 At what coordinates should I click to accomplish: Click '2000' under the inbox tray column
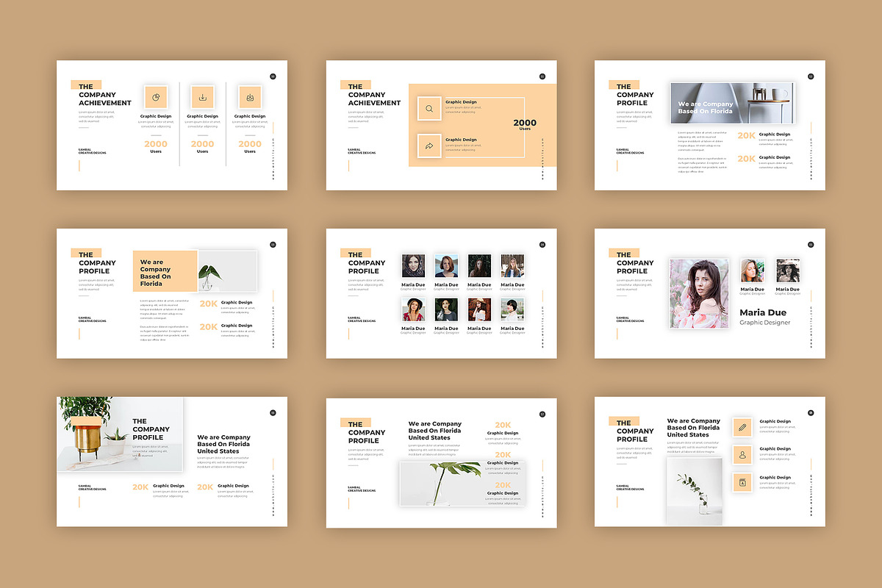(x=250, y=144)
